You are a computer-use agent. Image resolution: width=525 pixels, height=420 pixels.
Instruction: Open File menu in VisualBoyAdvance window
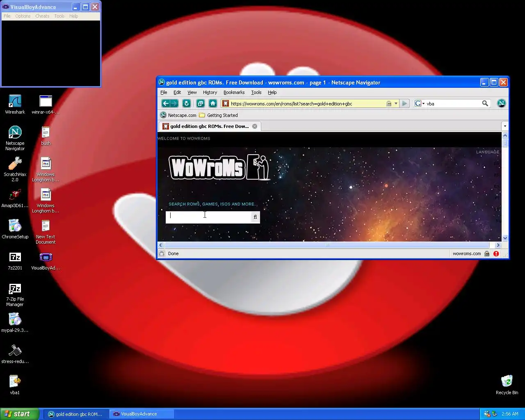7,16
